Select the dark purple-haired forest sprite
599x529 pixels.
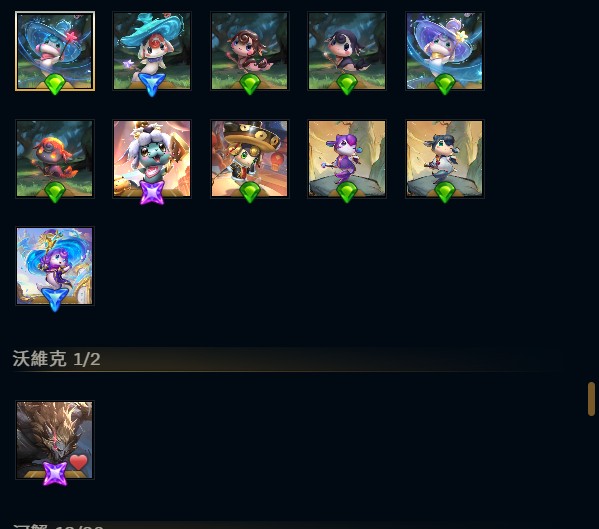coord(347,51)
